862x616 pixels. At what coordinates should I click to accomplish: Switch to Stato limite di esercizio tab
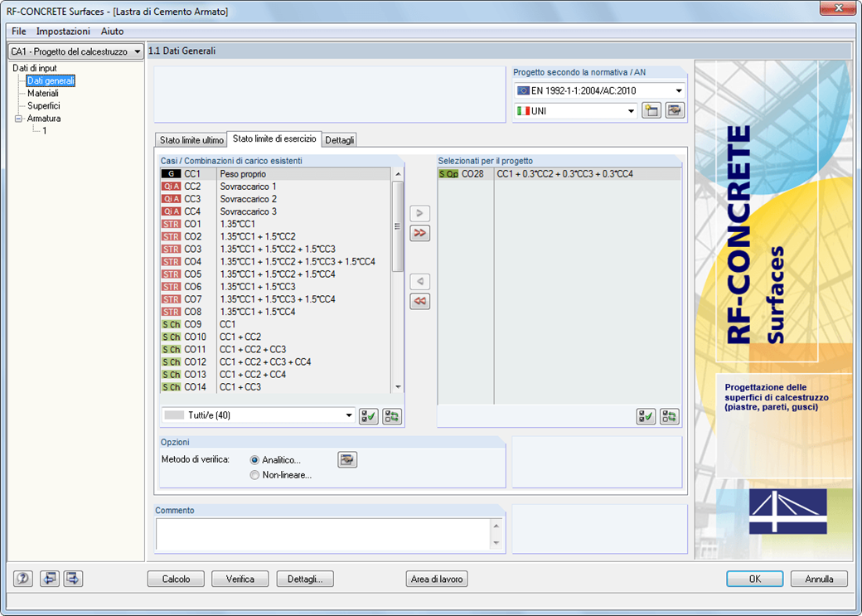pos(274,138)
